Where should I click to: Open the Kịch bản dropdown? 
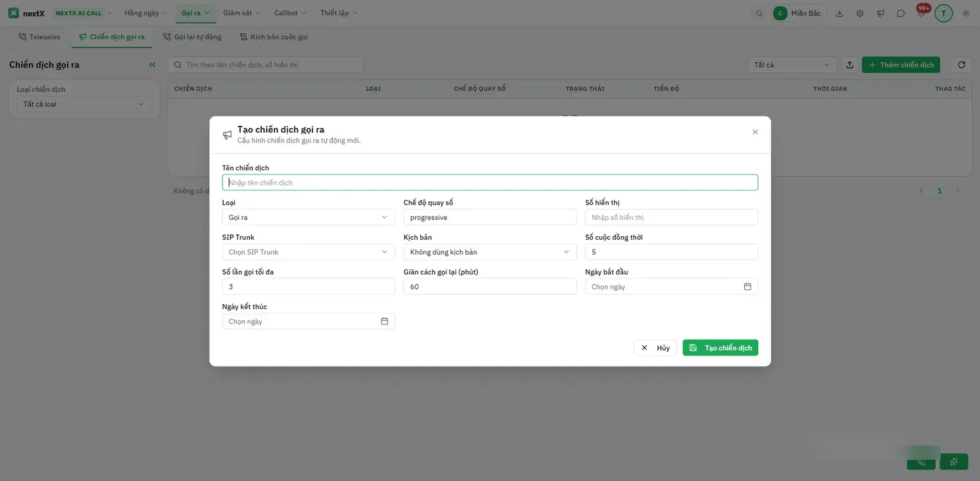(490, 252)
